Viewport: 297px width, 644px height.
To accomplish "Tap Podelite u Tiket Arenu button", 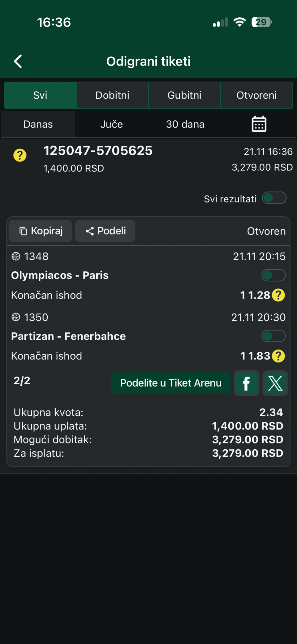I will pyautogui.click(x=171, y=383).
